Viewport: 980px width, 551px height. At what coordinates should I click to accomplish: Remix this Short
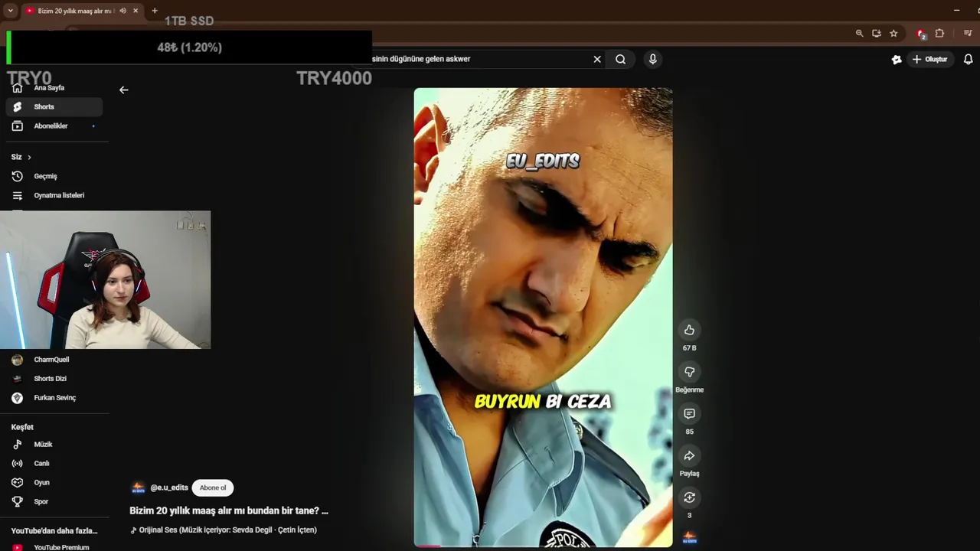[689, 498]
